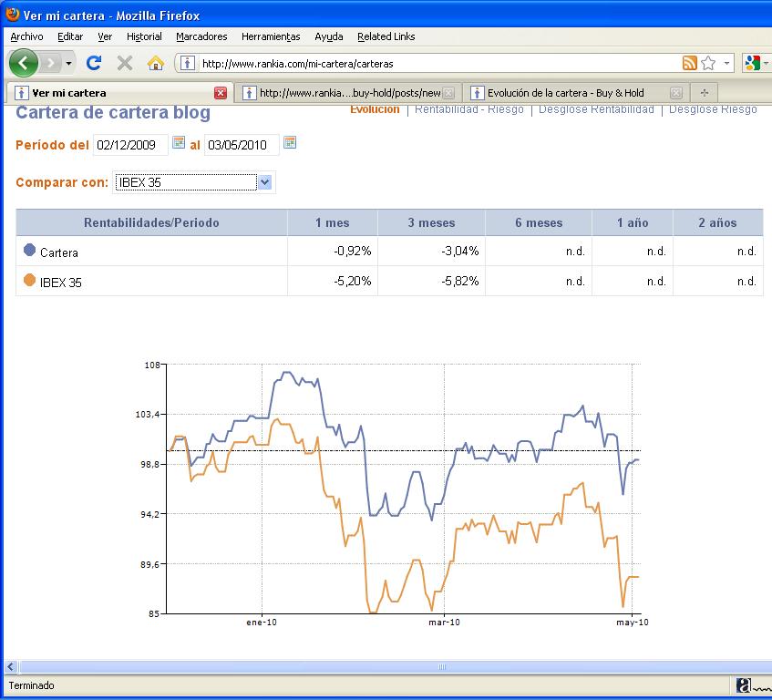Viewport: 772px width, 700px height.
Task: Click the Evolucion link
Action: coord(375,109)
